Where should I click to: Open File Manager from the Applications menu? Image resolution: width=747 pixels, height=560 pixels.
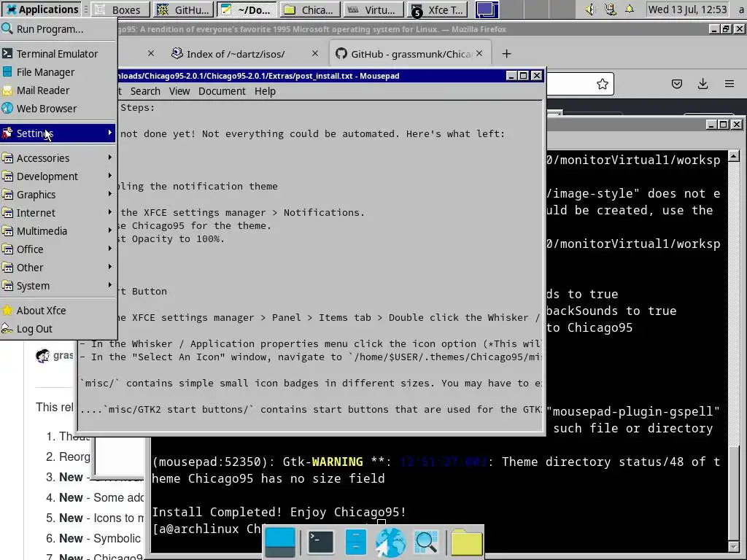click(x=58, y=72)
